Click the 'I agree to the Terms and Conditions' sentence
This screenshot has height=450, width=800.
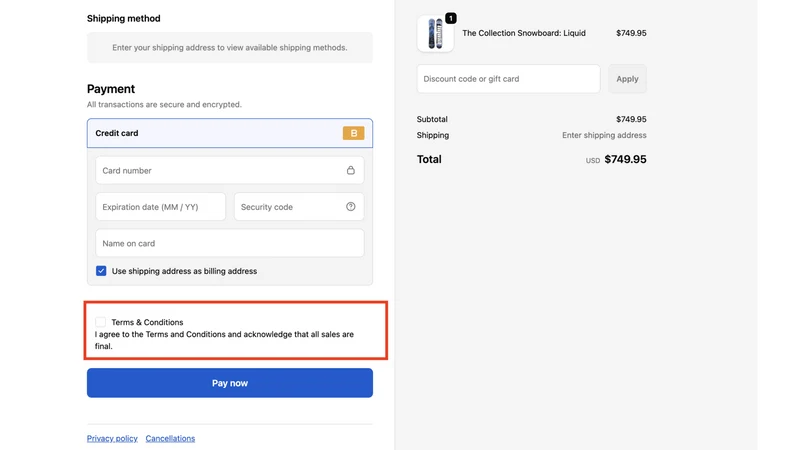pyautogui.click(x=224, y=340)
